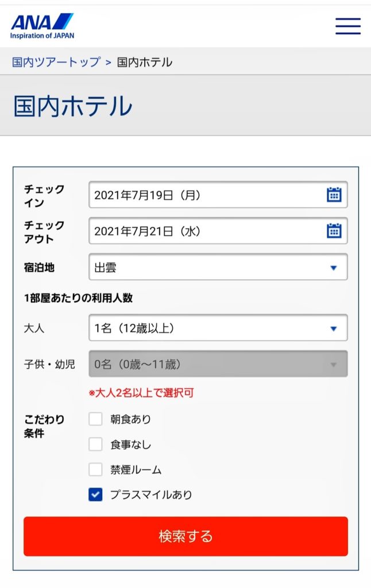Enable the 朝食あり checkbox

pyautogui.click(x=95, y=419)
